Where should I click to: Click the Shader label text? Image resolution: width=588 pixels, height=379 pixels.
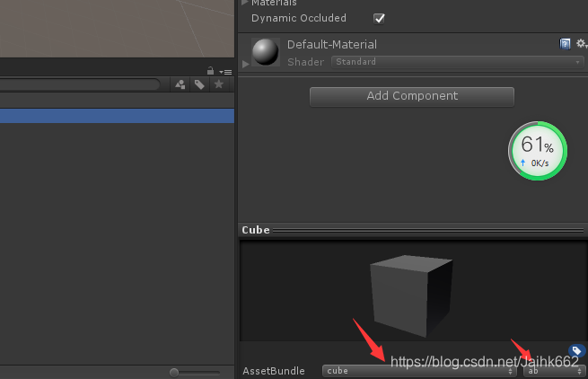point(305,62)
